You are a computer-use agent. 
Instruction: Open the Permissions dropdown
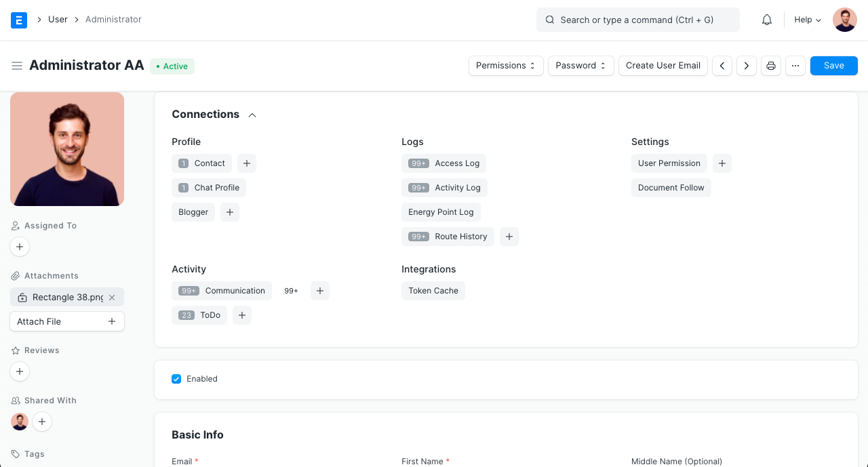(x=505, y=65)
